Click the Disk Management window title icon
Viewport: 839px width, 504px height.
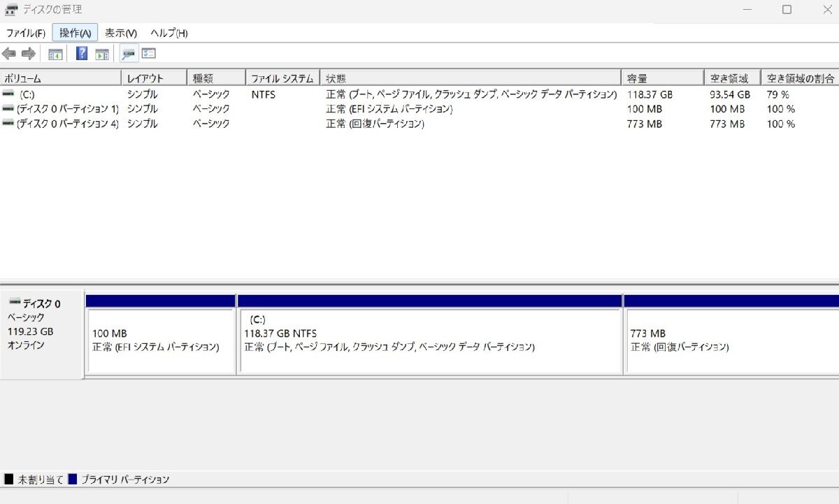(x=10, y=9)
